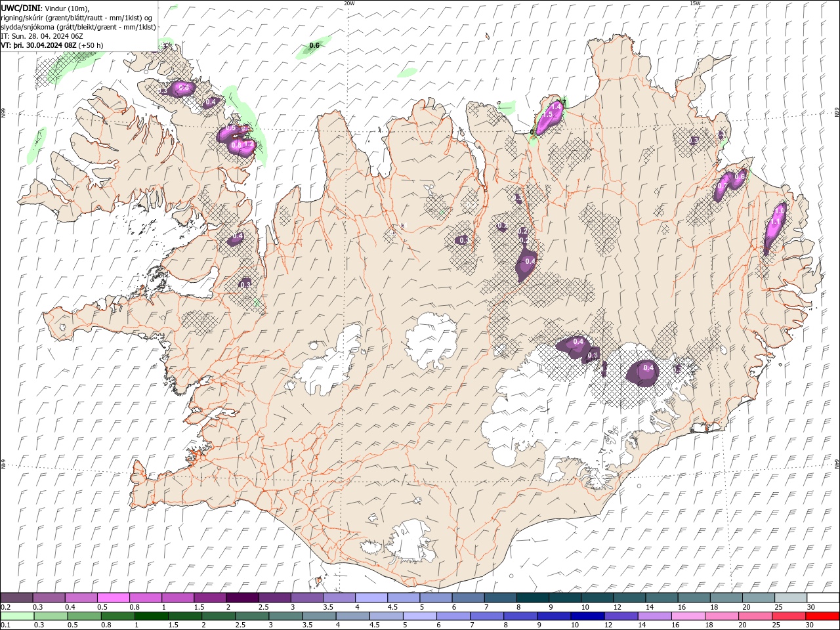Select the "VT: þri. 30.04.2024 08Z" valid time

coord(39,45)
